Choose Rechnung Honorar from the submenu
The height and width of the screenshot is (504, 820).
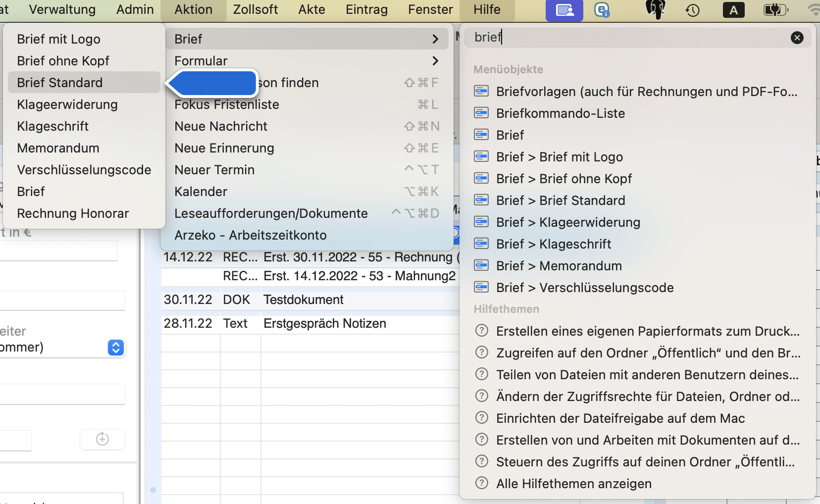[x=84, y=213]
